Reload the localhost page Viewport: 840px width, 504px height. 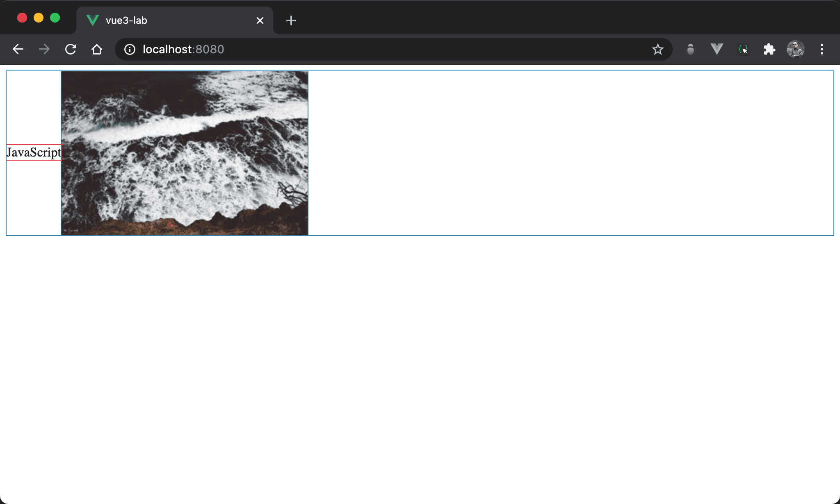(x=71, y=50)
